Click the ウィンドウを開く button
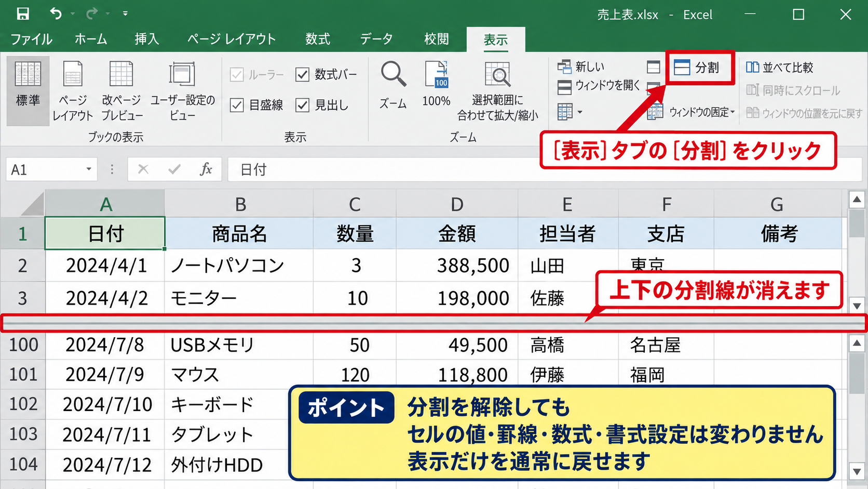Viewport: 868px width, 489px height. pyautogui.click(x=599, y=86)
